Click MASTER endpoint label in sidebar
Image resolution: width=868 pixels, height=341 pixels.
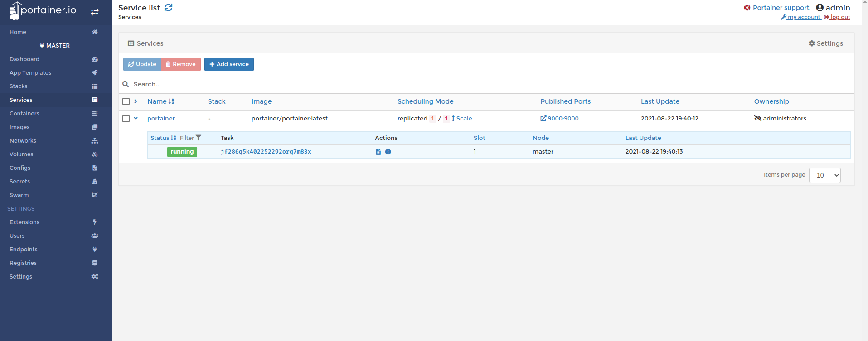(x=54, y=46)
